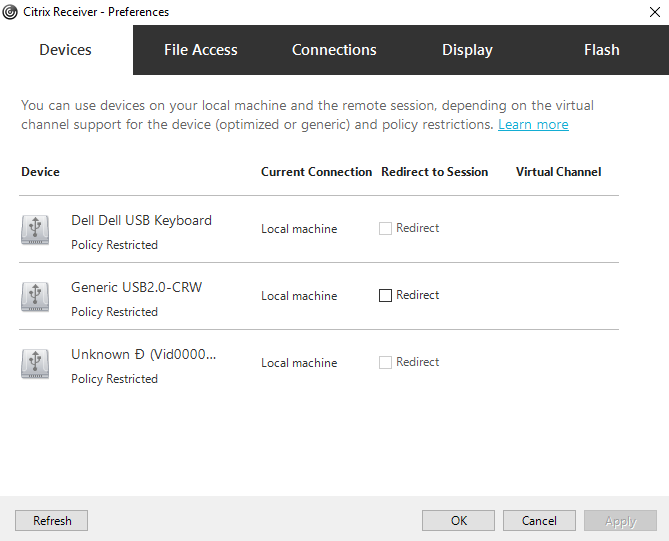Click Local machine in Dell USB Keyboard row

[x=299, y=229]
